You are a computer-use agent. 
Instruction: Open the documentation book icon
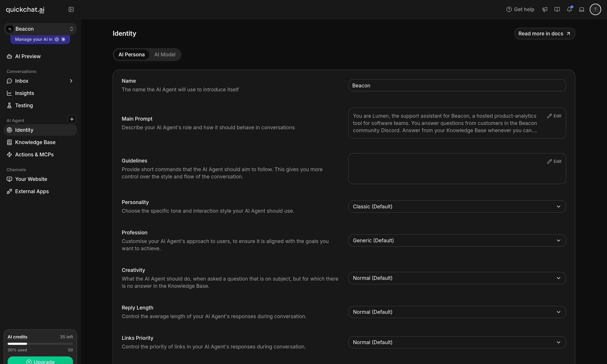(557, 9)
